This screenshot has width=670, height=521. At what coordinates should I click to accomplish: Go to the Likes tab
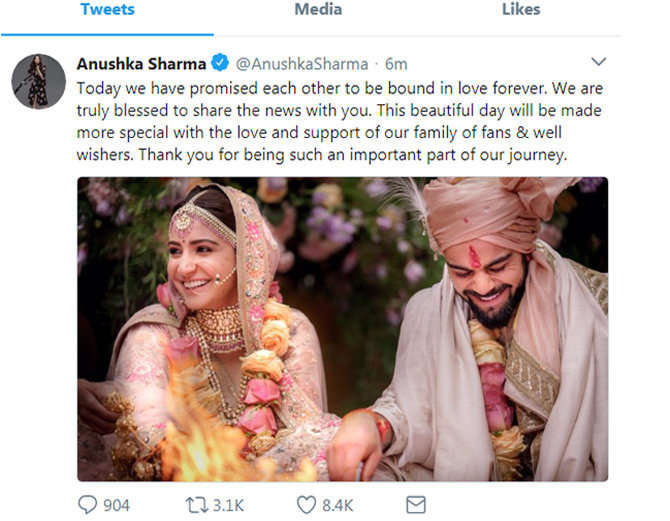[521, 10]
